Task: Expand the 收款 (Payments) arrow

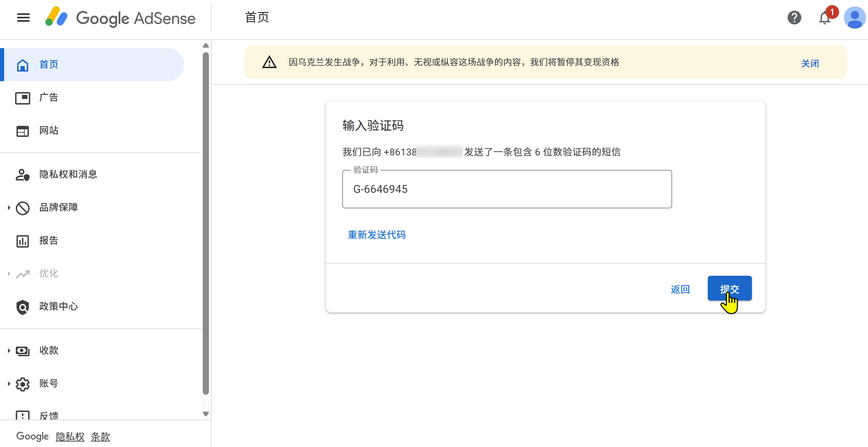Action: pyautogui.click(x=9, y=351)
